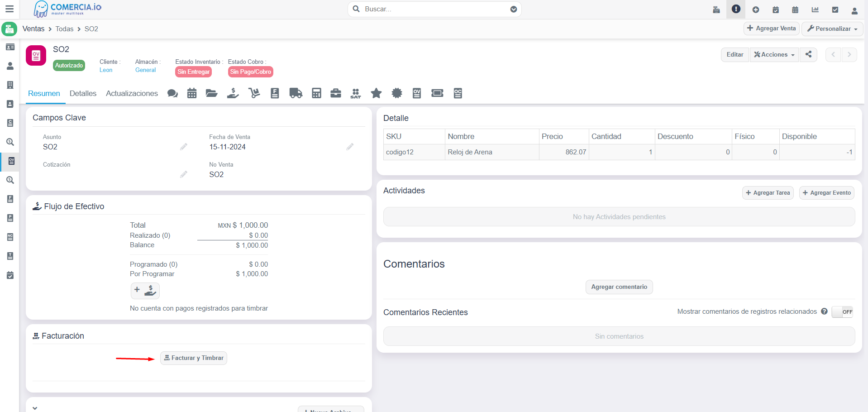Click the Agregar Venta button
The width and height of the screenshot is (868, 412).
tap(771, 29)
